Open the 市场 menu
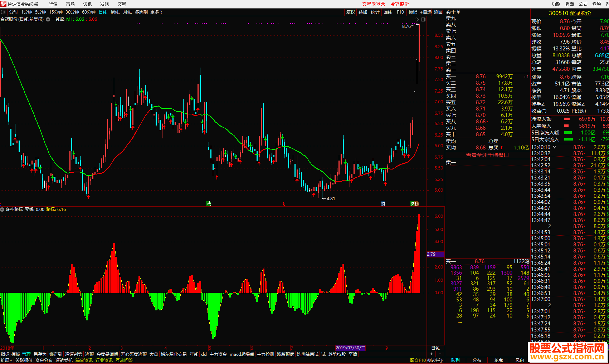609x364 pixels. 70,4
